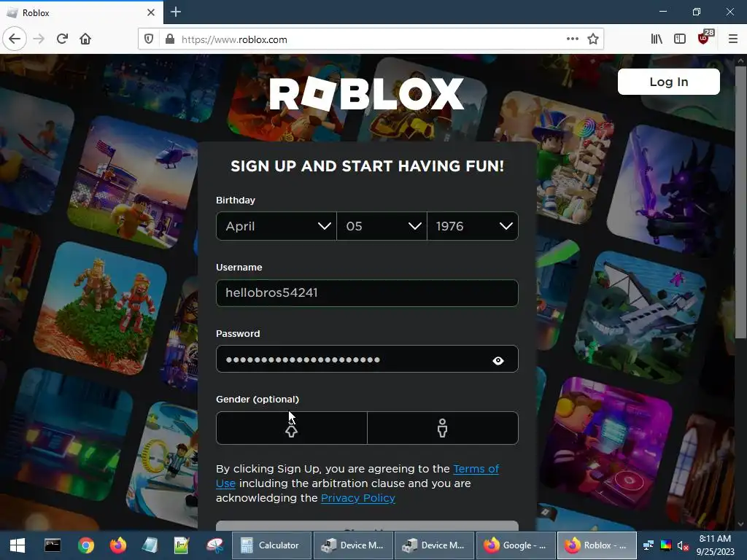Click the Roblox logo
The image size is (747, 560).
(x=367, y=93)
